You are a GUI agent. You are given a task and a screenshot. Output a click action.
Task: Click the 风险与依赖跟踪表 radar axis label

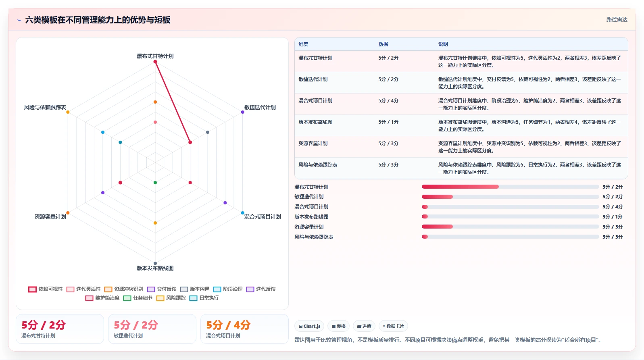click(45, 107)
